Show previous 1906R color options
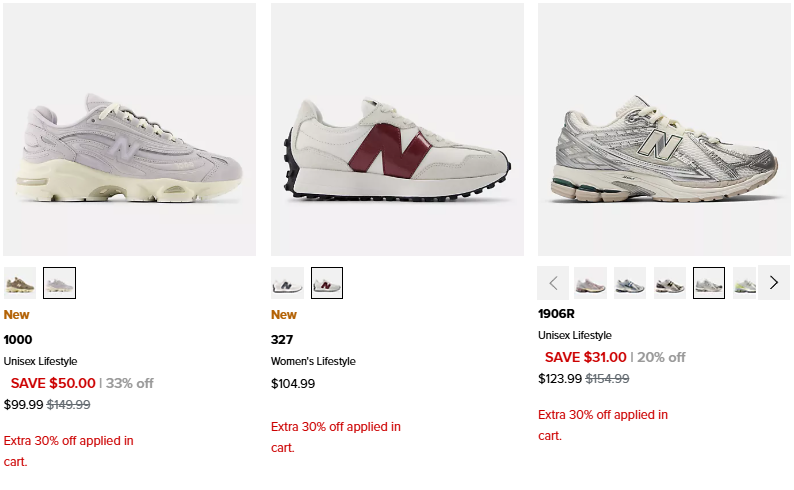The height and width of the screenshot is (490, 794). (x=553, y=283)
